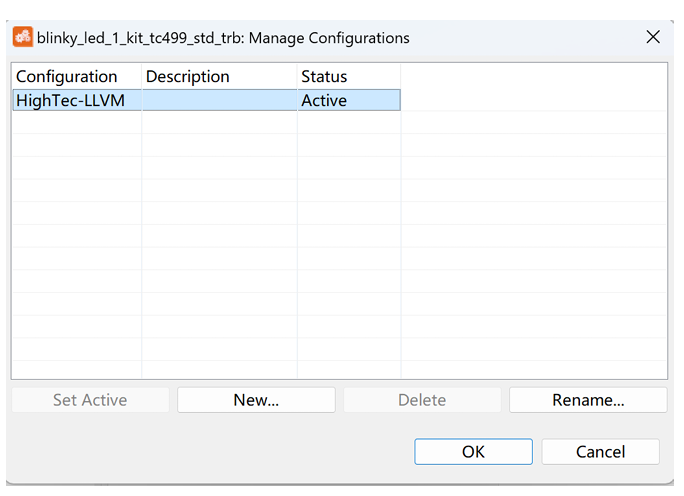Click empty table row directly below HighTec-LLVM
Image resolution: width=684 pixels, height=496 pixels.
pos(200,122)
